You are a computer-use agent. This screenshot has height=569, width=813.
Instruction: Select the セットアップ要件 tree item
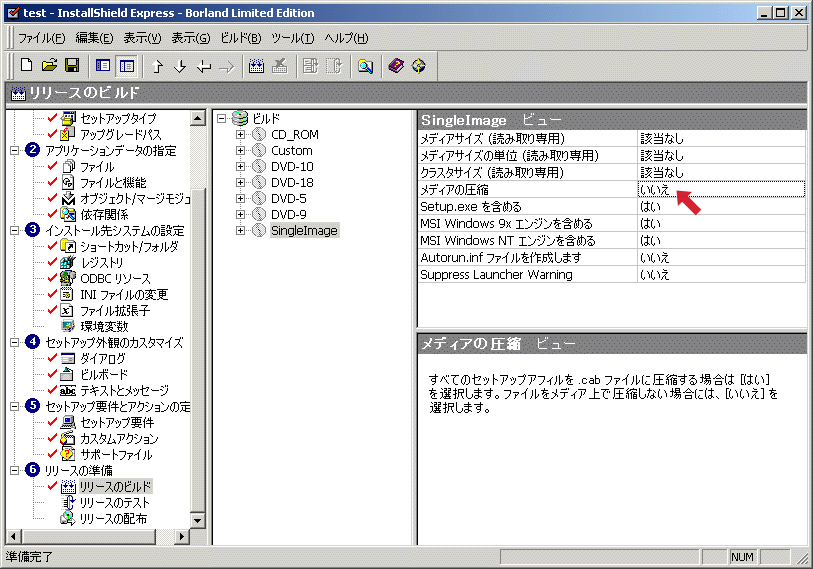[x=117, y=422]
